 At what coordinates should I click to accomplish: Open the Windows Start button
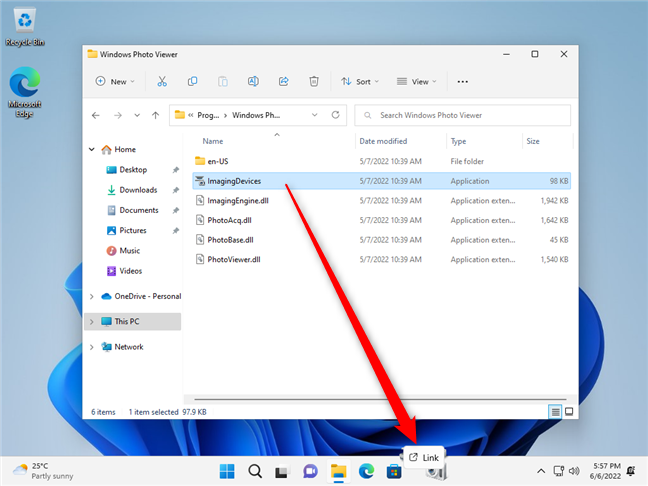tap(227, 471)
